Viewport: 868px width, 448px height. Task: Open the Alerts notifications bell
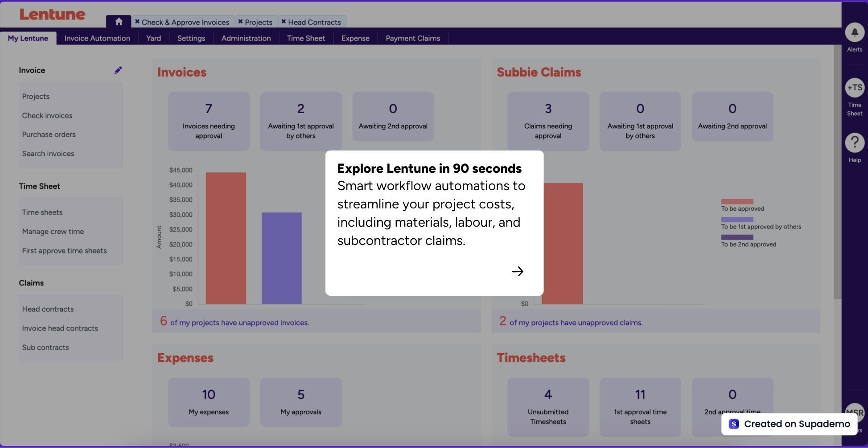854,32
